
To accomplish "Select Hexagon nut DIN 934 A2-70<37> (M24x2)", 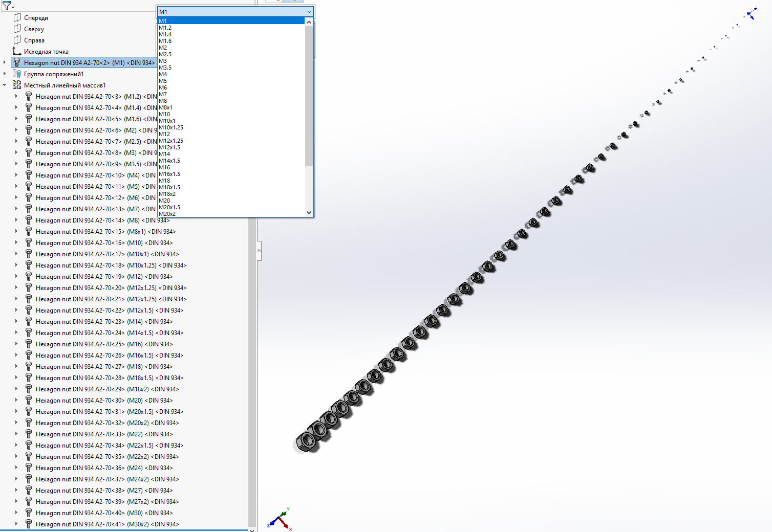I will pyautogui.click(x=108, y=479).
